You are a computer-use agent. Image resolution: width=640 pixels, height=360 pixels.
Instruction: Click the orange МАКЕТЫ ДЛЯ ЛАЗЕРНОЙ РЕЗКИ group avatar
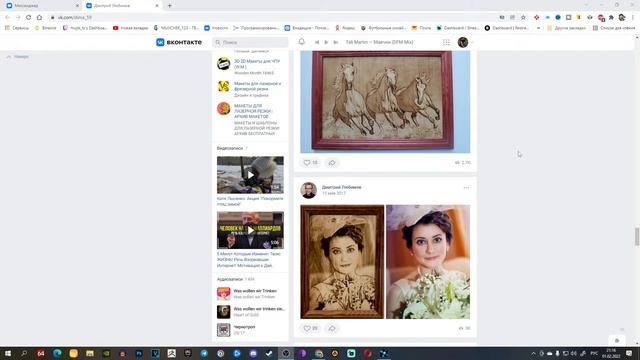(x=224, y=109)
